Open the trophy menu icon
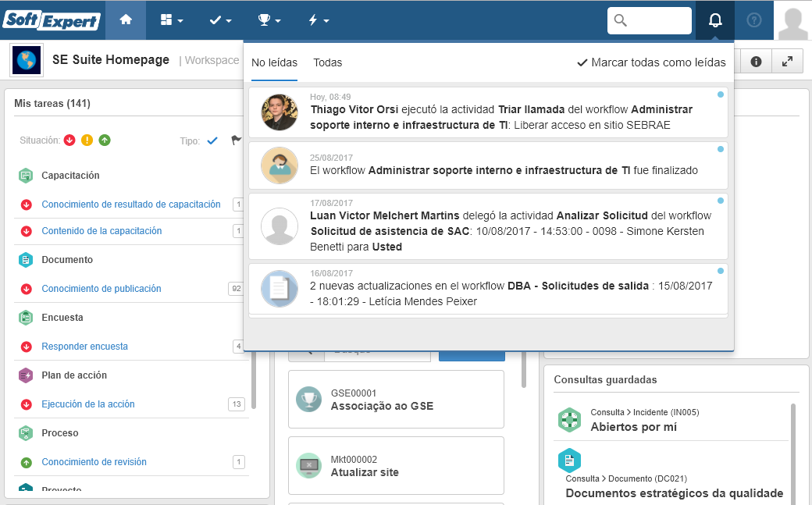 coord(264,20)
